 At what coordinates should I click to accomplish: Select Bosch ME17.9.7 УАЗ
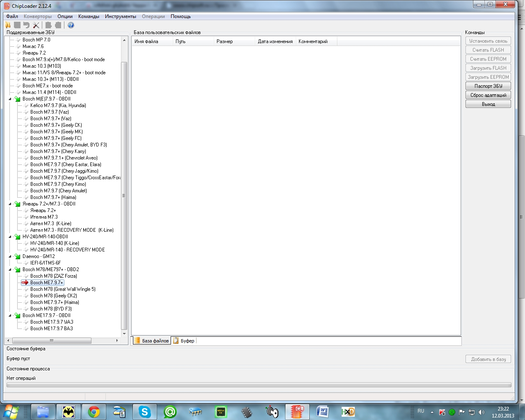[x=52, y=322]
